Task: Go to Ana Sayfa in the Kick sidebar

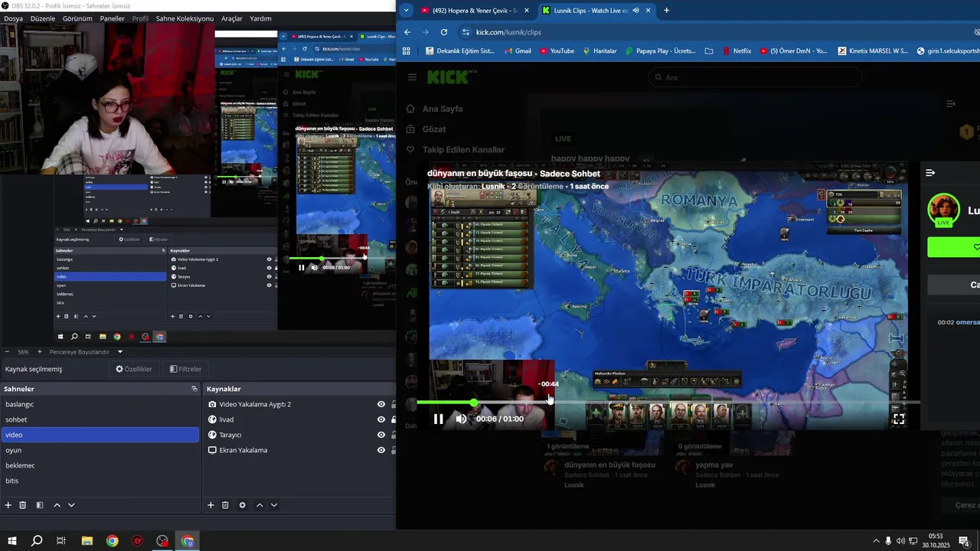Action: pos(434,109)
